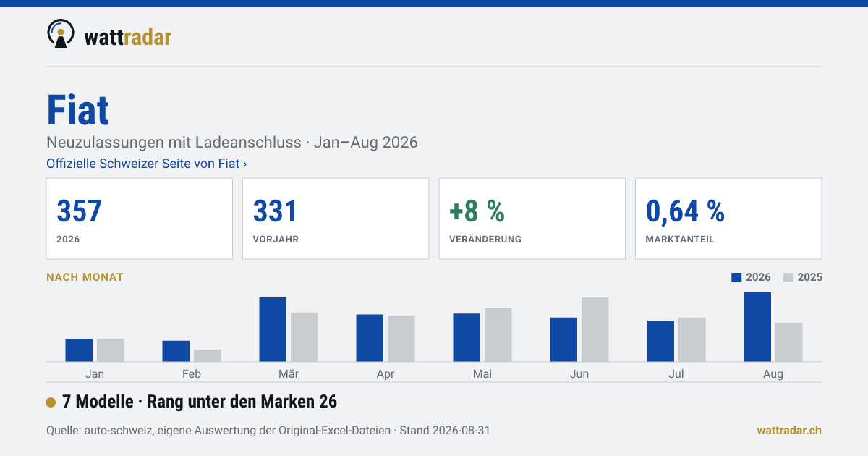868x456 pixels.
Task: Click the NACH MONAT section heading
Action: [85, 277]
